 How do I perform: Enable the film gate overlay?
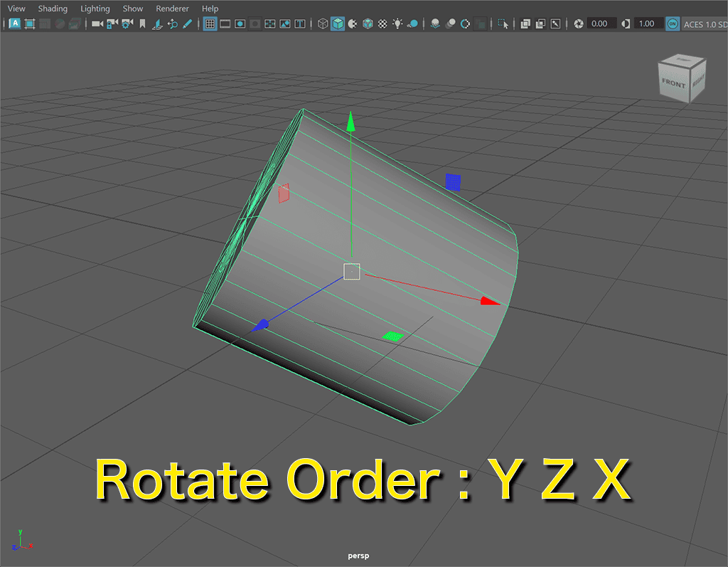tap(225, 23)
